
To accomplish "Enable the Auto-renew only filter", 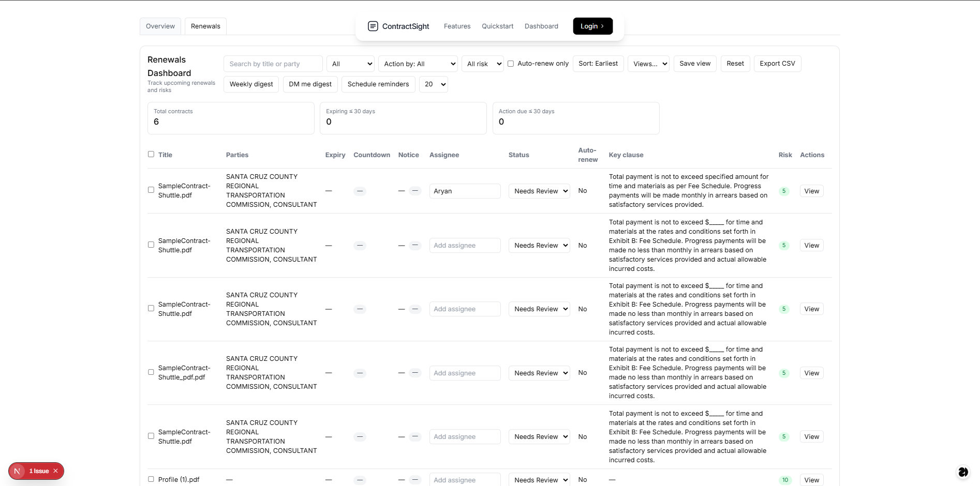I will 510,63.
